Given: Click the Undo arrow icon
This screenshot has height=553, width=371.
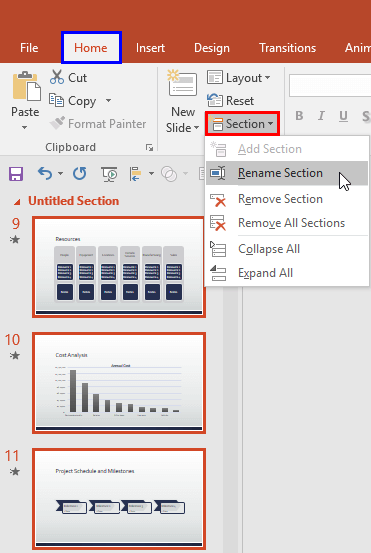Looking at the screenshot, I should point(45,174).
